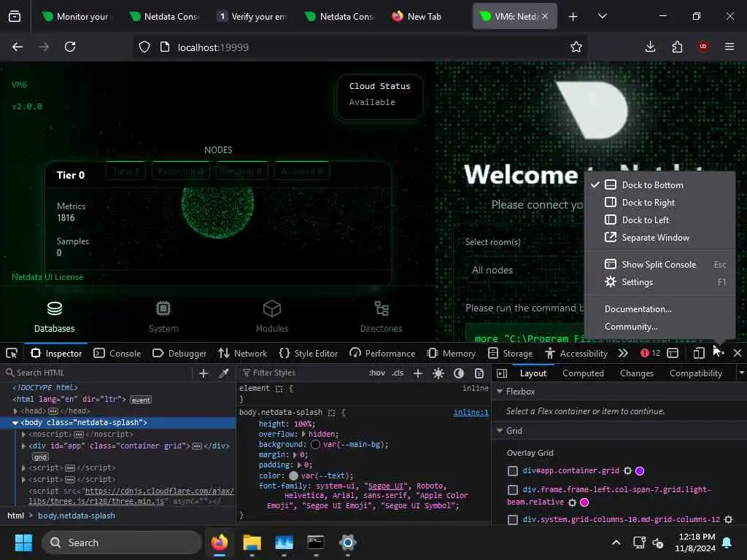The height and width of the screenshot is (560, 747).
Task: Click the error count badge showing 12
Action: (x=650, y=354)
